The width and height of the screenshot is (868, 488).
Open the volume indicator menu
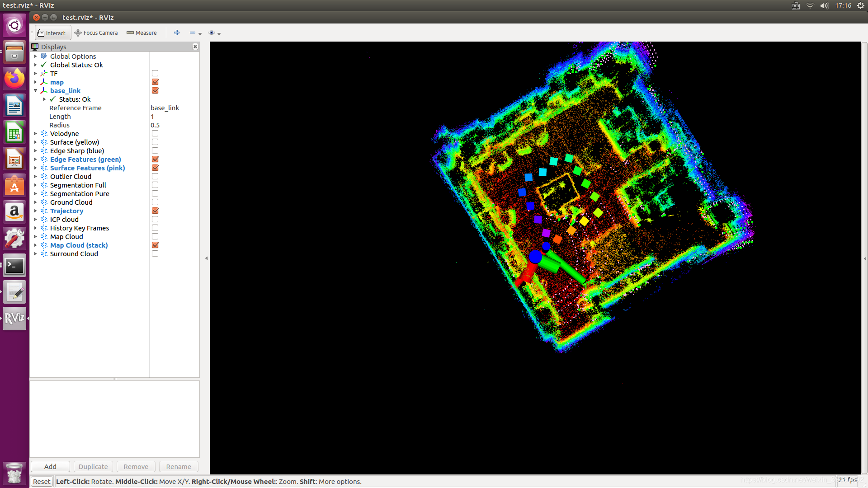[824, 5]
